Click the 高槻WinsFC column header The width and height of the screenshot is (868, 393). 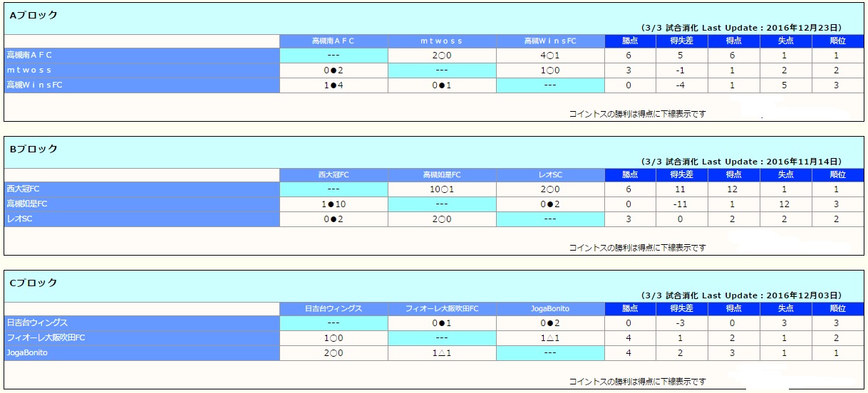tap(550, 41)
